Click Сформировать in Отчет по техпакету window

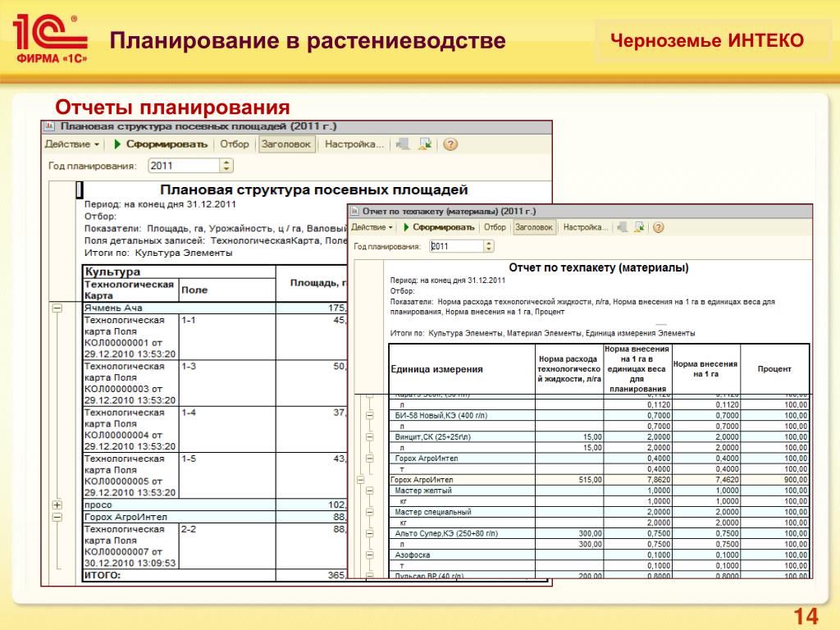click(439, 227)
